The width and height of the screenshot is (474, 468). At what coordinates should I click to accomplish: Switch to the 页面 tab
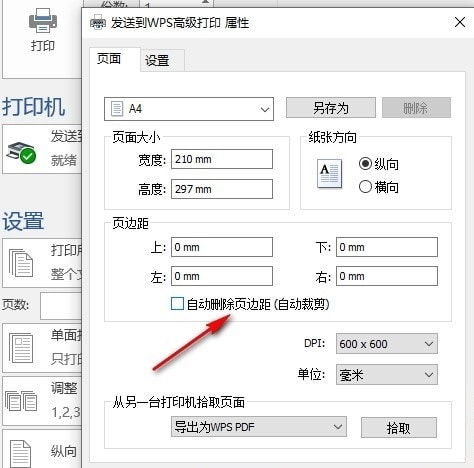115,59
